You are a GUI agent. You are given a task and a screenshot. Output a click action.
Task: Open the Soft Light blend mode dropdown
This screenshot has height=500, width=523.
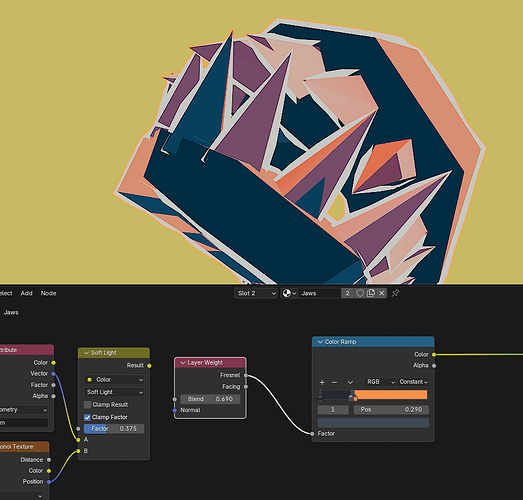114,392
